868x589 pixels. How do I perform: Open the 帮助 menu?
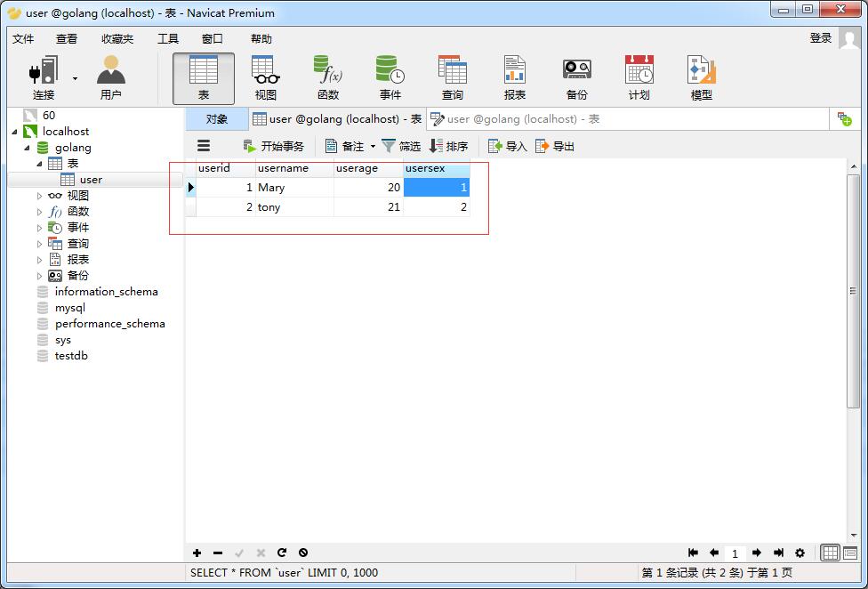coord(261,39)
